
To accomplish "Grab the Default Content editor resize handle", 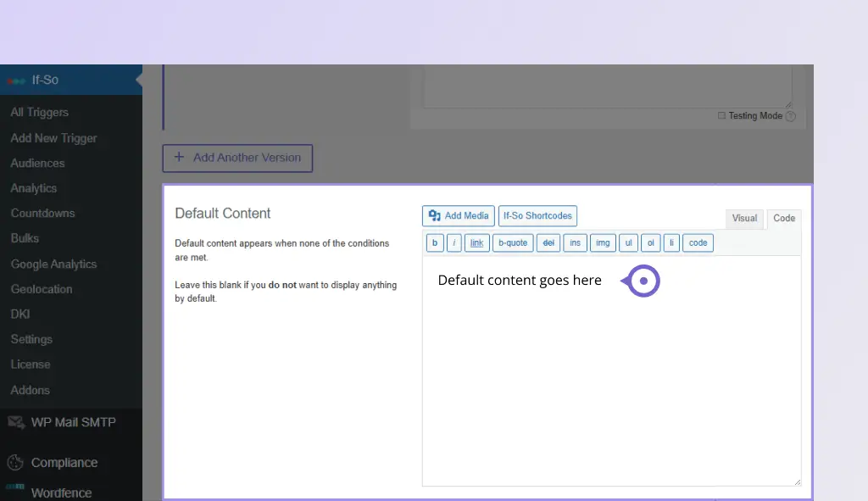I will coord(797,482).
